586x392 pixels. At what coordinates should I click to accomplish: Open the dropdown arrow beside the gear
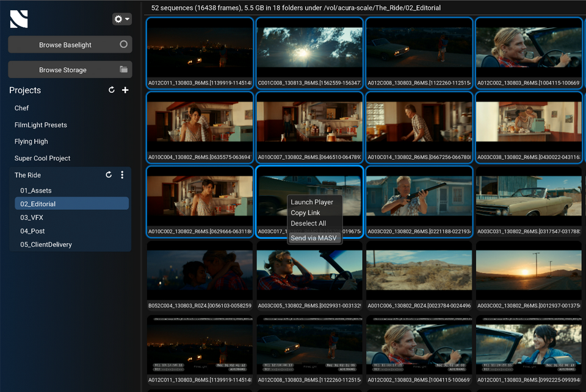[x=127, y=19]
